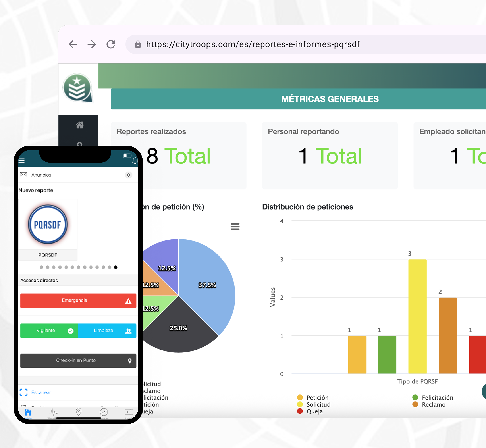Select the first carousel dot
Image resolution: width=486 pixels, height=448 pixels.
tap(41, 267)
